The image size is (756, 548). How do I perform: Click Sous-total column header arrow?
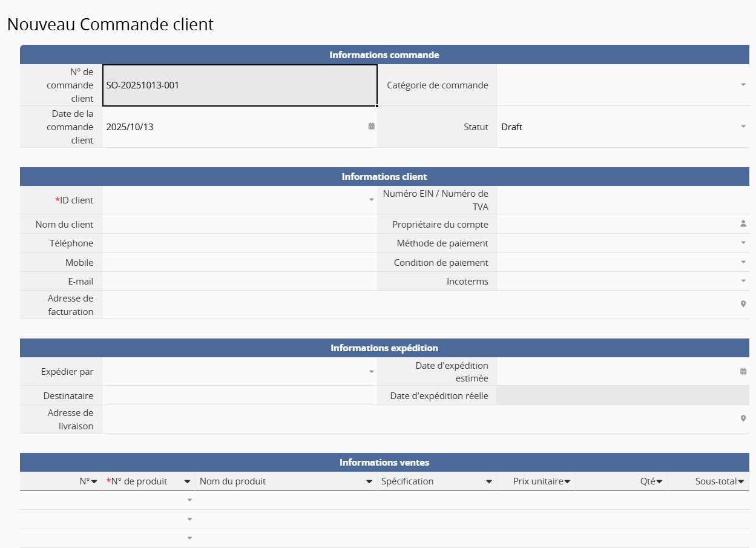tap(741, 481)
